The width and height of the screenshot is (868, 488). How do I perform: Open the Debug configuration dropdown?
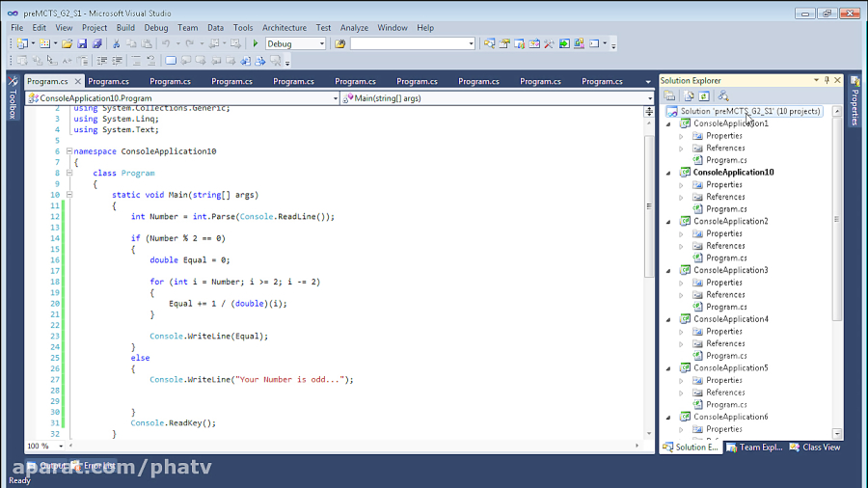322,43
